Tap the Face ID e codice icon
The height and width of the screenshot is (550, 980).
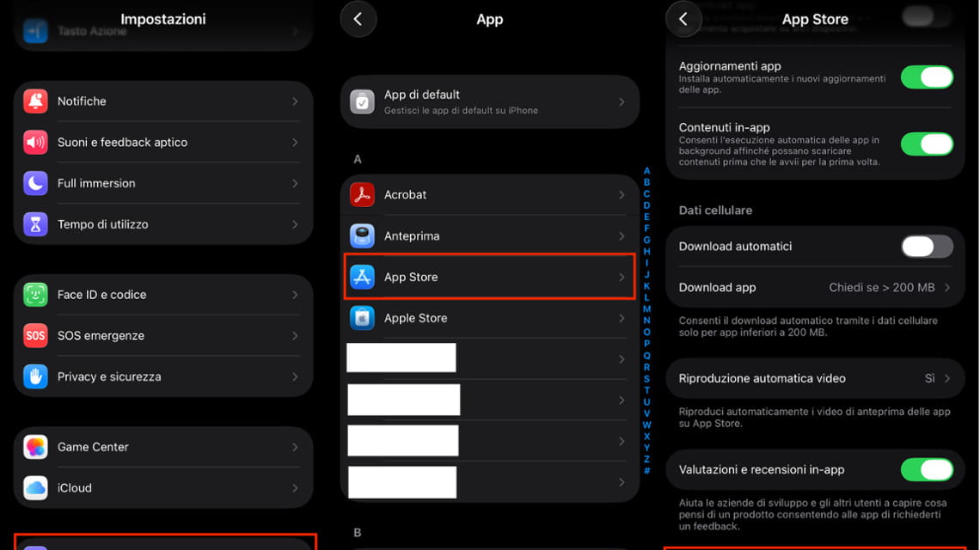pos(35,295)
